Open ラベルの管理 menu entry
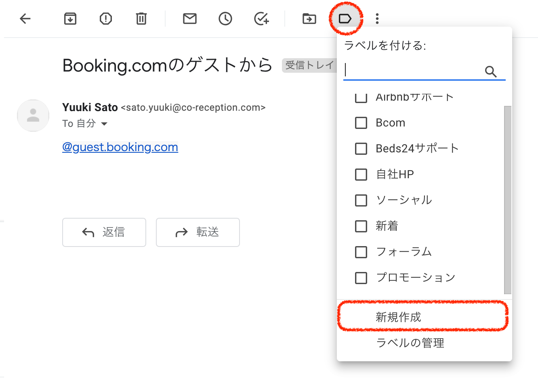This screenshot has width=538, height=392. 410,343
